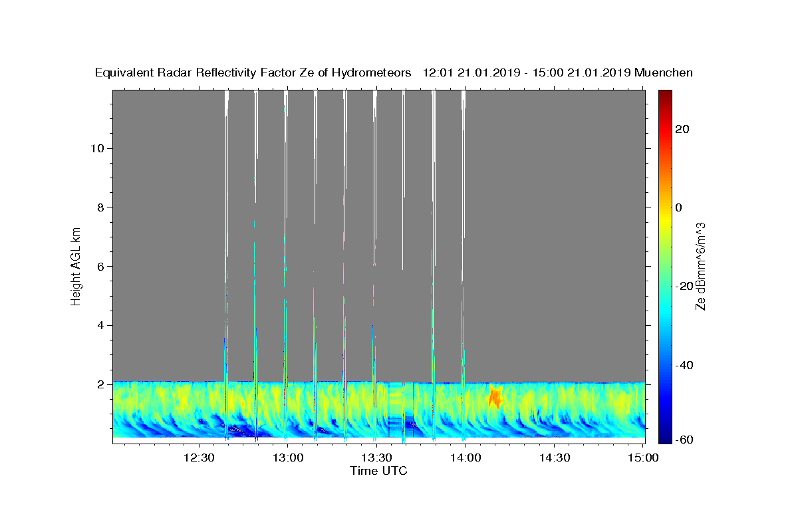The image size is (798, 532).
Task: Click the 12:30 time tick label
Action: point(199,458)
